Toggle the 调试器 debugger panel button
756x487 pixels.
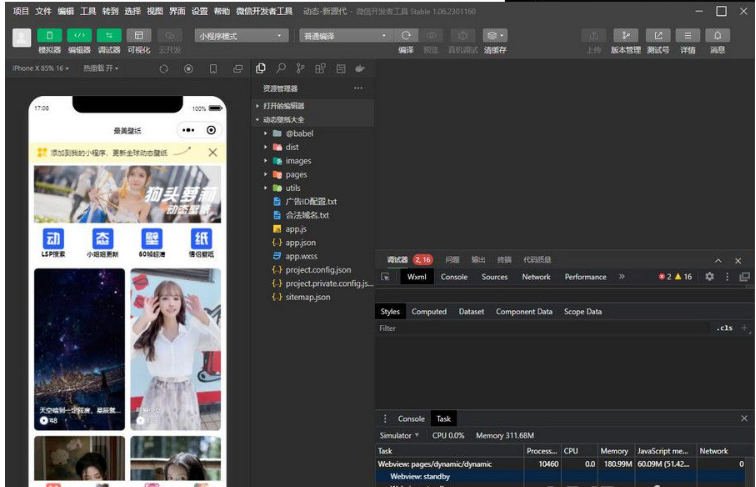(x=109, y=35)
